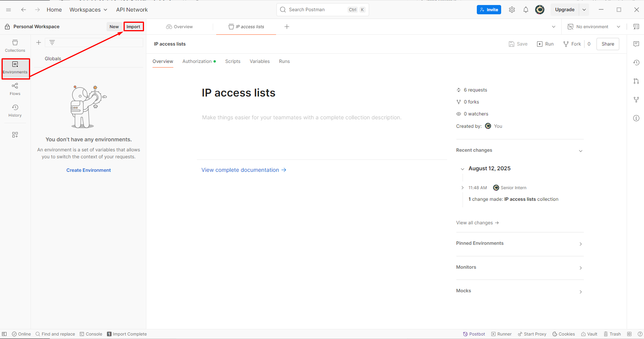Click the blue Invite button

[488, 10]
